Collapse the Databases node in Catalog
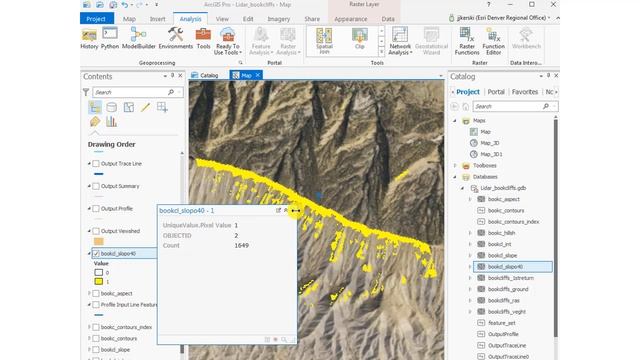 click(x=455, y=177)
